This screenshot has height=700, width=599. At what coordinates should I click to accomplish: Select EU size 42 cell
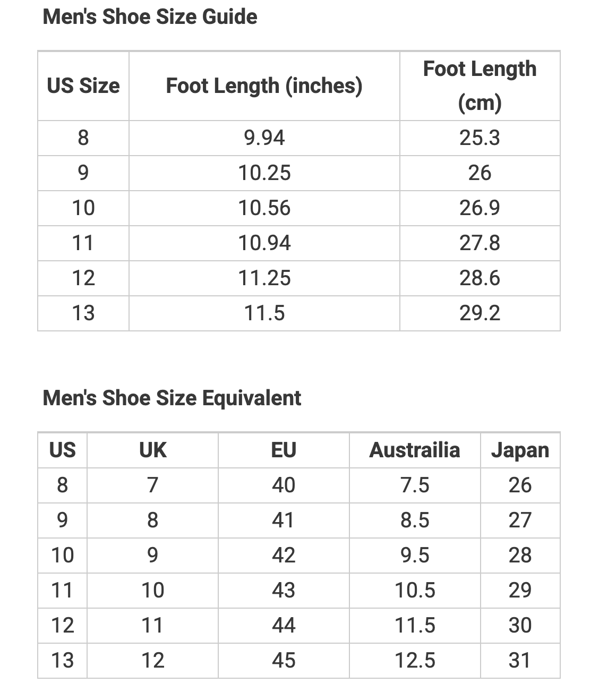point(284,556)
